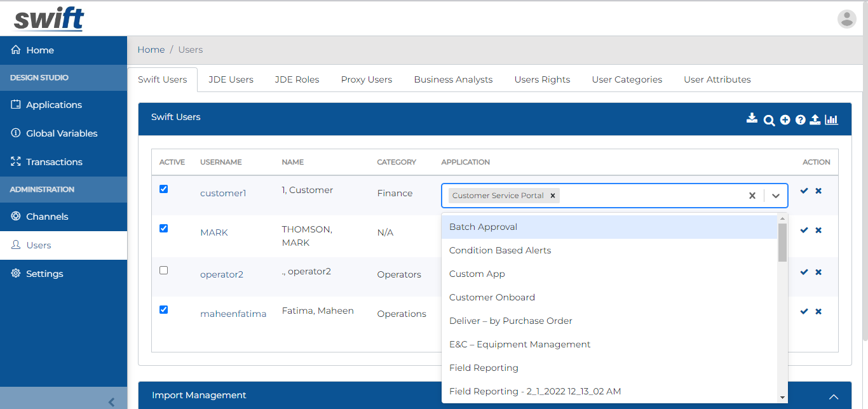Uncheck Active status for maheenfatima
Screen dimensions: 868x409
pyautogui.click(x=163, y=309)
